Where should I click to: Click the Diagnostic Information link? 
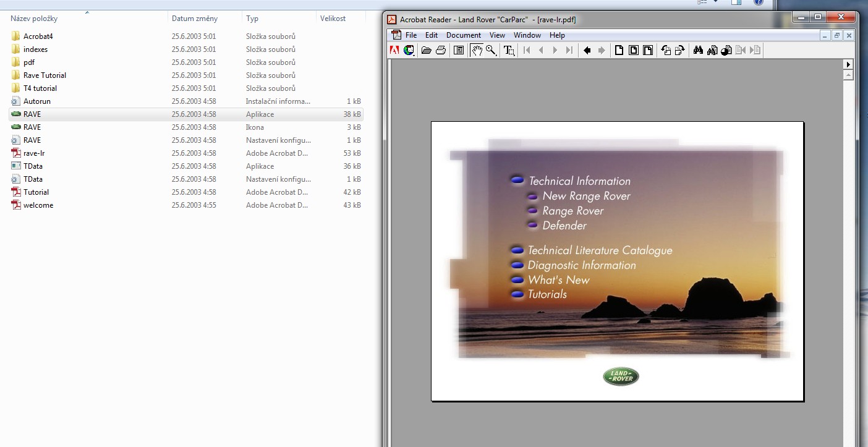[581, 265]
